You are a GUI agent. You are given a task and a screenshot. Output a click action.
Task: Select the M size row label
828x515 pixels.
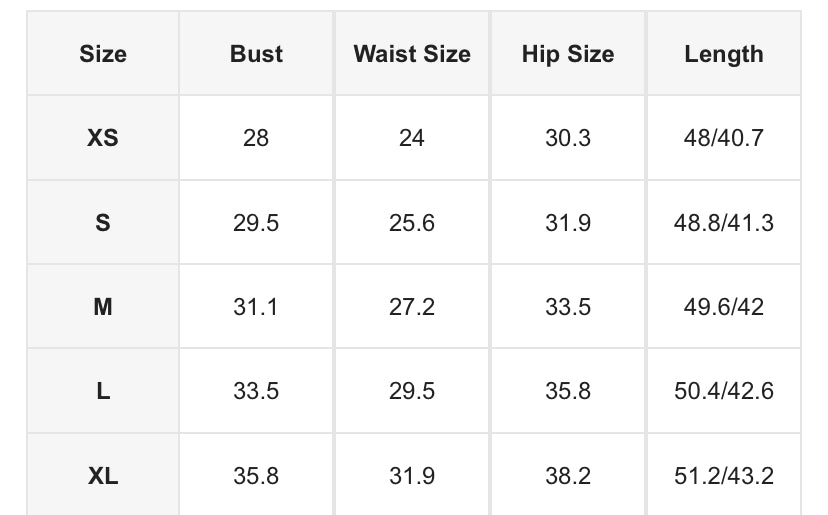tap(103, 307)
